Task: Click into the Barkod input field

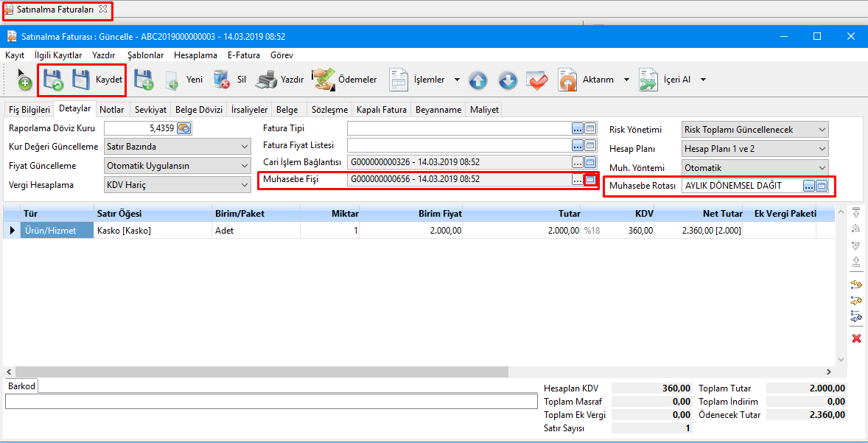Action: tap(271, 401)
